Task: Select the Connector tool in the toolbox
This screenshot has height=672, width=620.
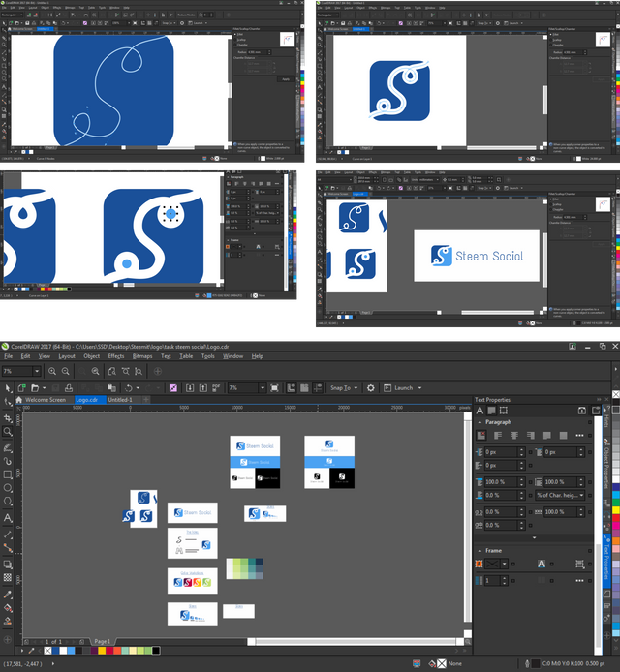Action: pyautogui.click(x=8, y=548)
